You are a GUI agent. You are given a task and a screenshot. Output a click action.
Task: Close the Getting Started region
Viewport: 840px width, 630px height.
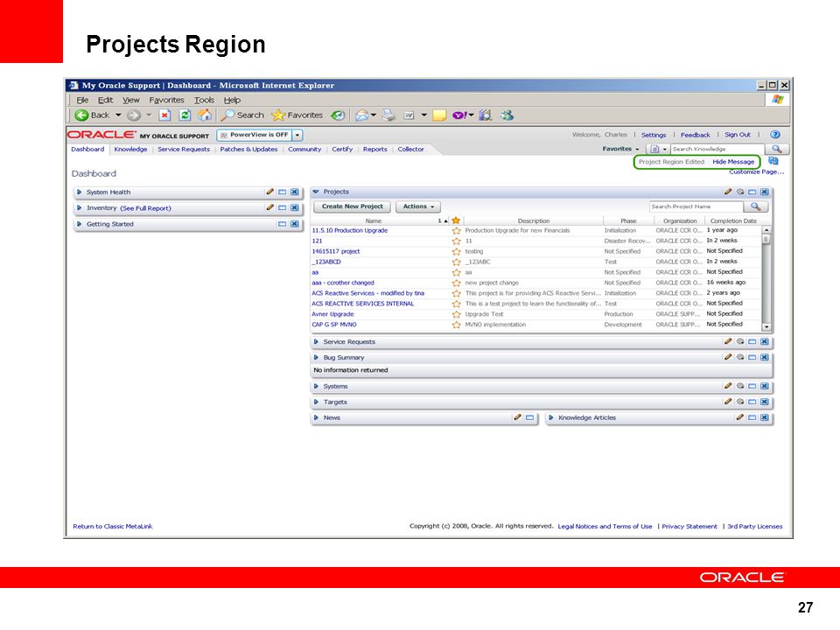tap(295, 224)
